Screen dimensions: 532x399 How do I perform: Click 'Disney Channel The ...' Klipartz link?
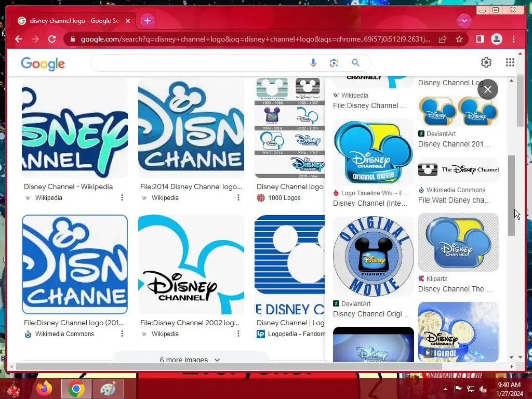[x=455, y=289]
